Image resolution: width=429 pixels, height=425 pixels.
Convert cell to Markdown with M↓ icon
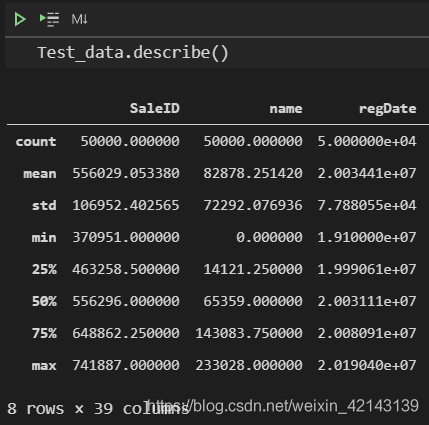[79, 19]
